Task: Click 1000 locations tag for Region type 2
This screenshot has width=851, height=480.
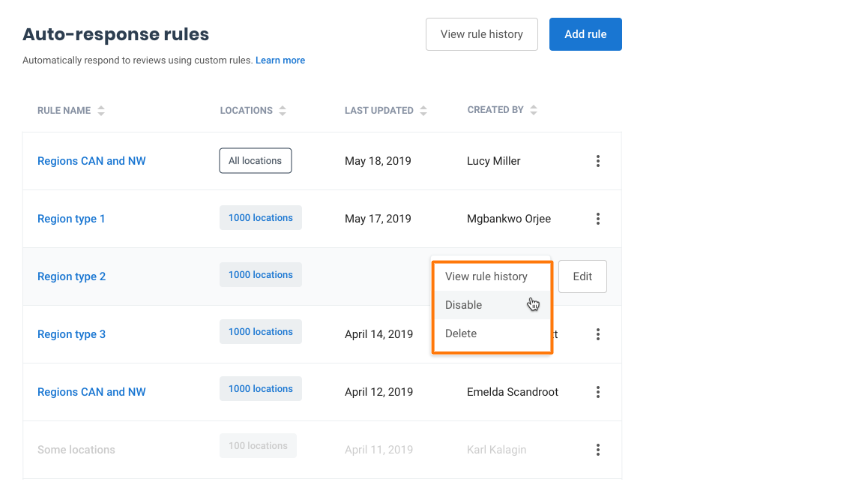Action: tap(260, 275)
